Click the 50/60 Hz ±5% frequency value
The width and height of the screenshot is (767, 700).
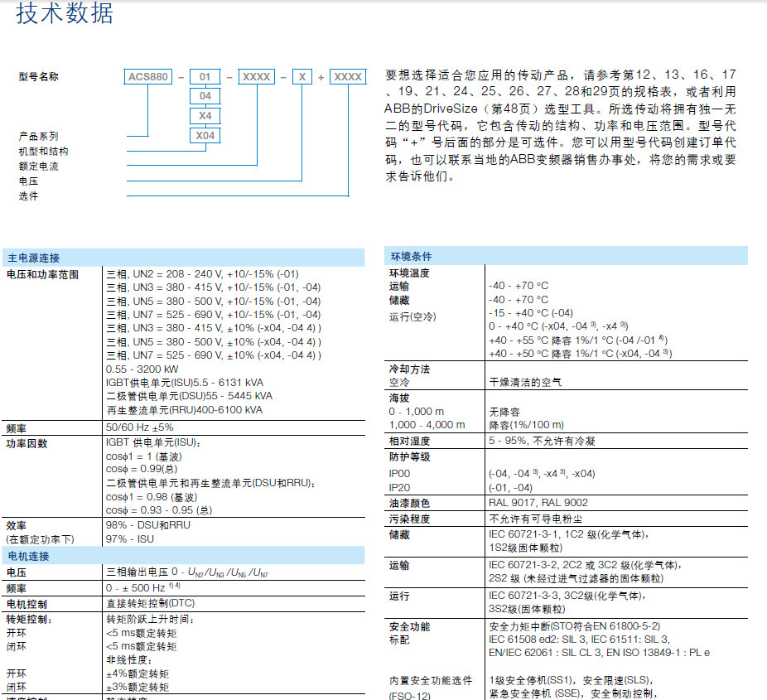coord(139,427)
